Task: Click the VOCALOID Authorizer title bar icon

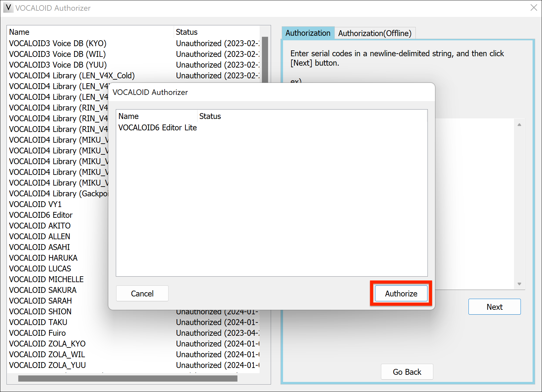Action: (8, 8)
